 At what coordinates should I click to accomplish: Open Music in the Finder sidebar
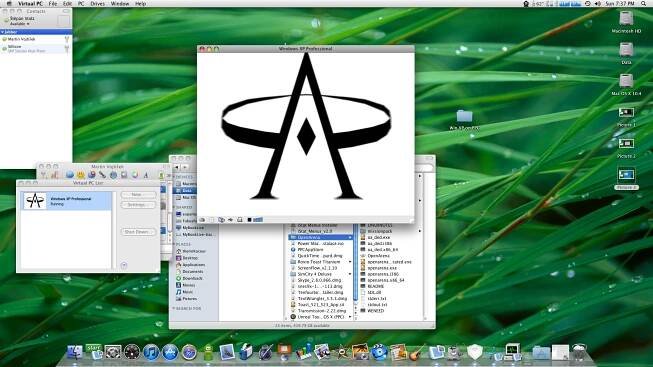click(184, 292)
